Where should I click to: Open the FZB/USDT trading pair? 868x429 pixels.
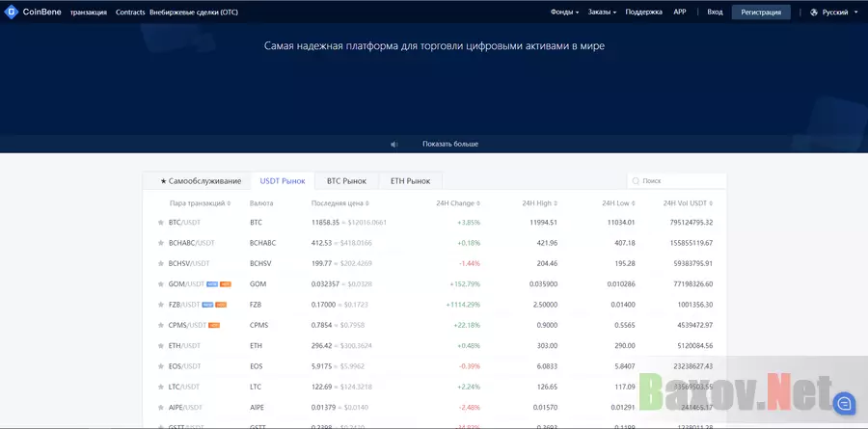(184, 305)
